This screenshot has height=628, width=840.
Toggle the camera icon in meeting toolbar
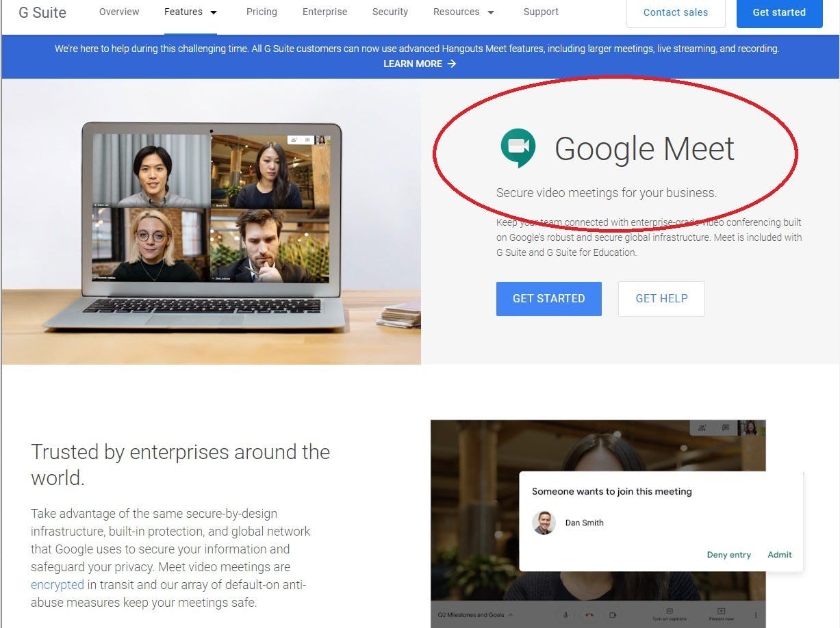[613, 615]
